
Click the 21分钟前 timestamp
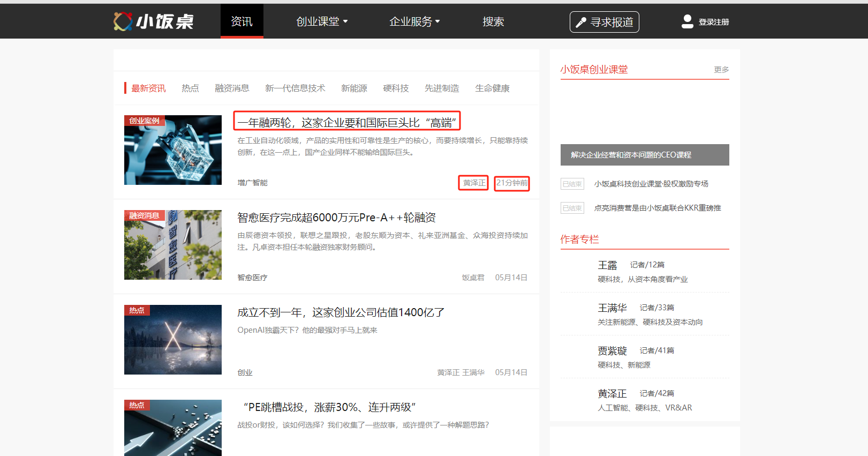[x=512, y=183]
